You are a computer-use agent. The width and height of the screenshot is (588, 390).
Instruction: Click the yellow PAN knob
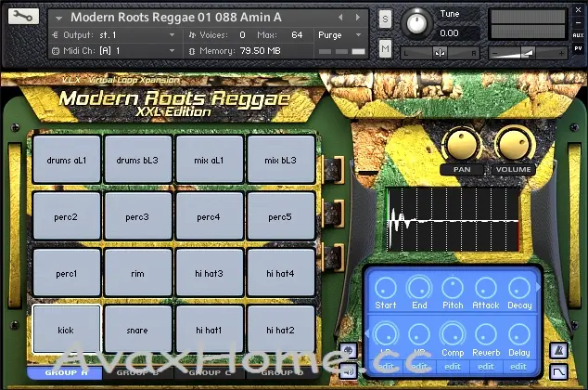(x=462, y=144)
